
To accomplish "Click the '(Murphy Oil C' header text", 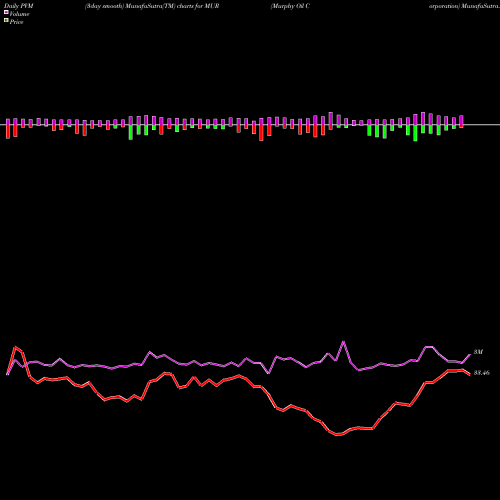I will (290, 6).
